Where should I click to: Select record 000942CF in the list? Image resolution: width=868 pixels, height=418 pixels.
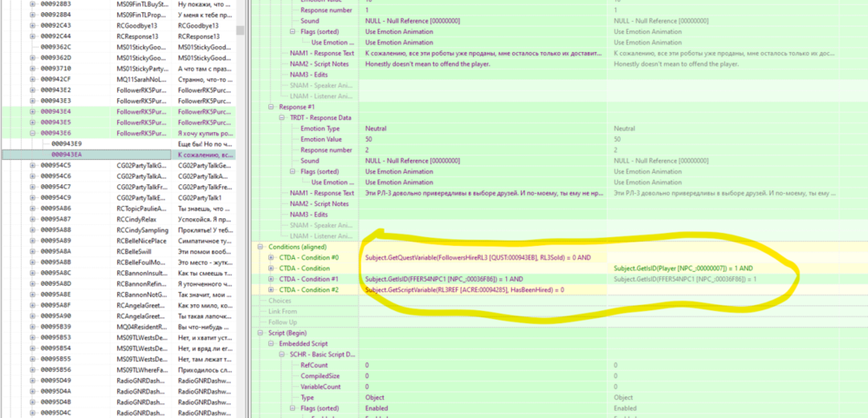coord(56,79)
